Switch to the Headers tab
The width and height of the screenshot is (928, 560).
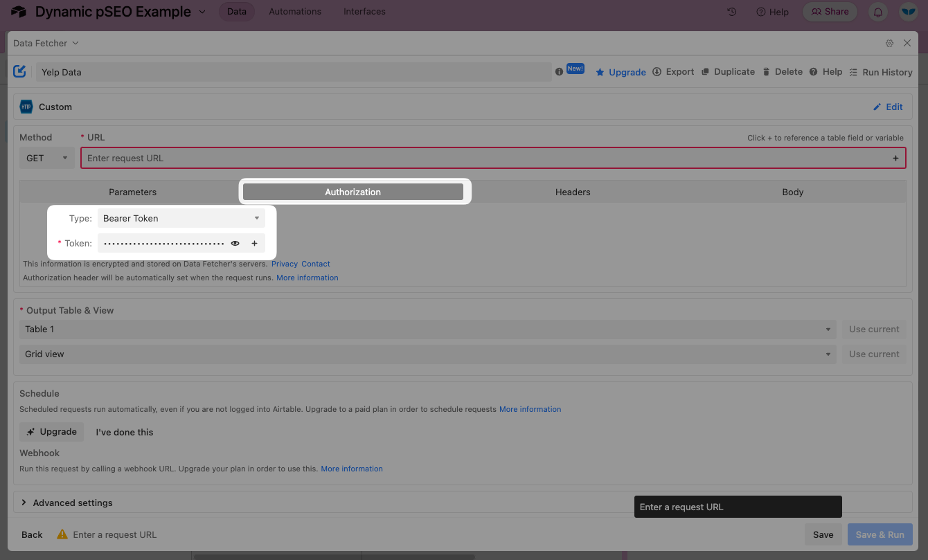pyautogui.click(x=573, y=192)
